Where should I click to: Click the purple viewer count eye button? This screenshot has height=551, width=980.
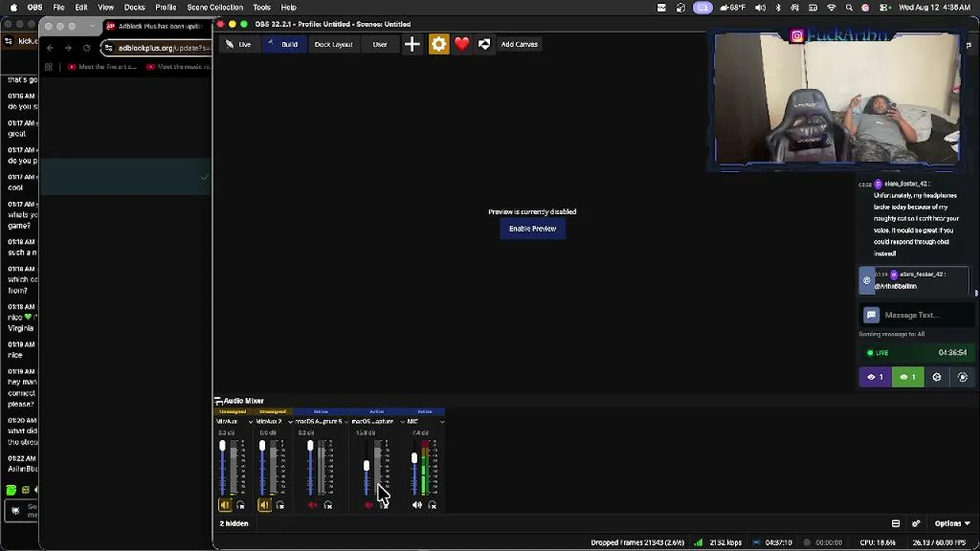tap(875, 377)
